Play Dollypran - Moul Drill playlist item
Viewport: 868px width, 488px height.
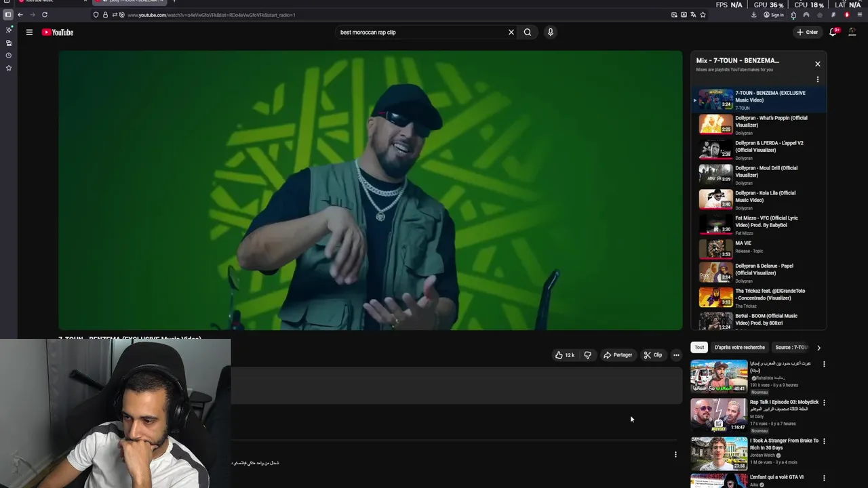click(758, 175)
